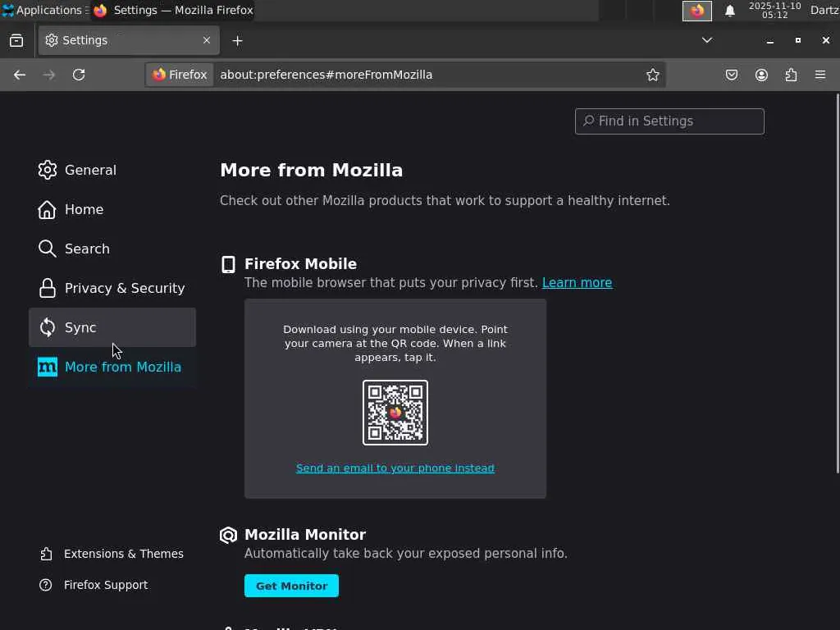Screen dimensions: 840x630
Task: Open the Firefox account icon
Action: (761, 75)
